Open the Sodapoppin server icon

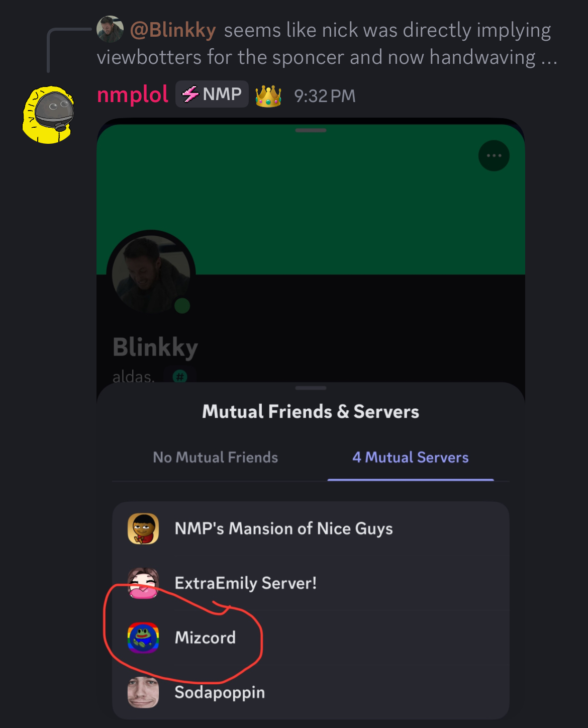pyautogui.click(x=143, y=692)
